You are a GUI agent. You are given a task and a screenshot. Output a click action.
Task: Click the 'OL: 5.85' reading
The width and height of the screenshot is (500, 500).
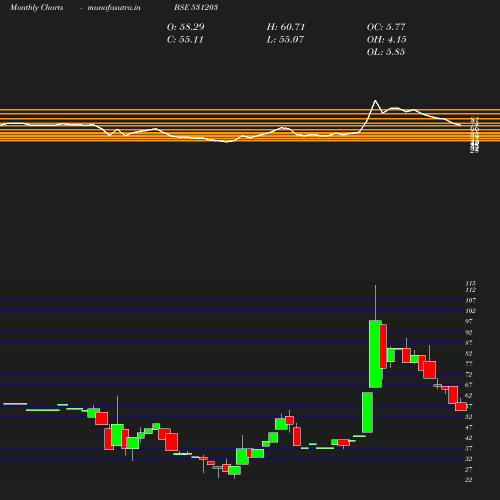[386, 52]
